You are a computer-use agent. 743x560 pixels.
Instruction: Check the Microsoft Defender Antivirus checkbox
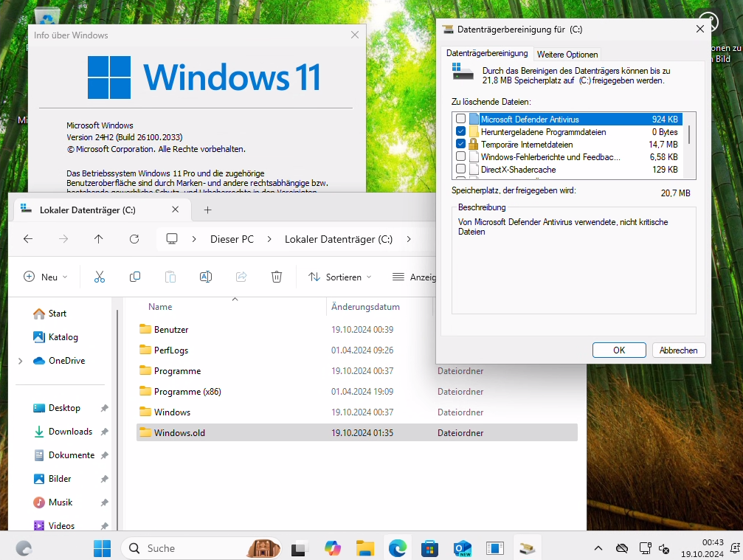pyautogui.click(x=460, y=119)
